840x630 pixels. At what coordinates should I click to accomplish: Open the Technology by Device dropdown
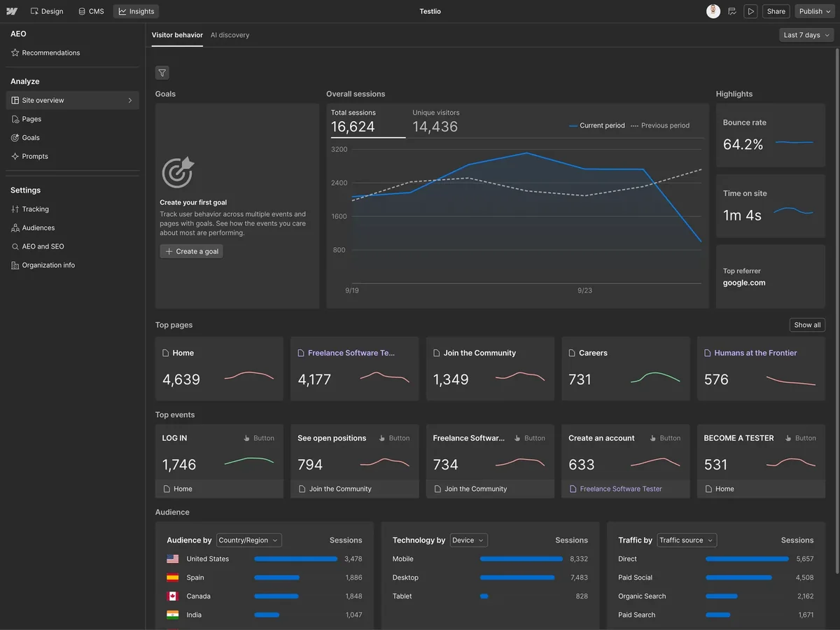469,540
